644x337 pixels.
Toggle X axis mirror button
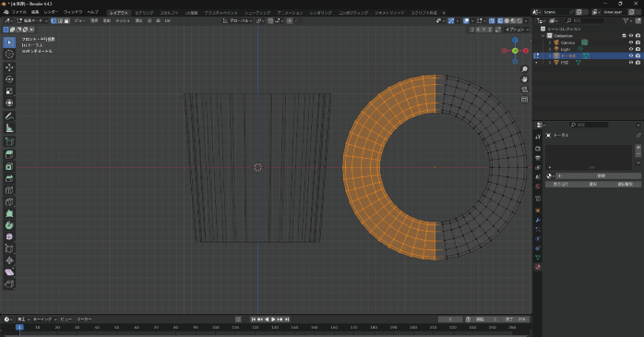pyautogui.click(x=478, y=30)
